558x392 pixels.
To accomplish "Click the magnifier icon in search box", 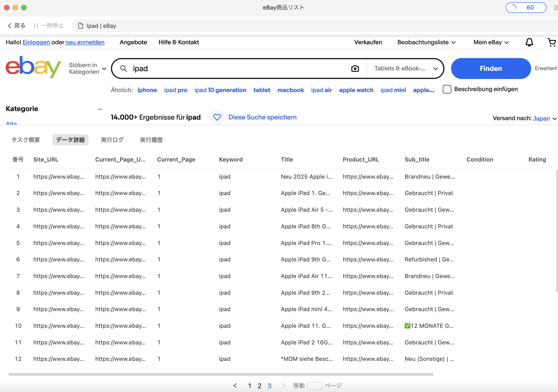I will [x=124, y=69].
